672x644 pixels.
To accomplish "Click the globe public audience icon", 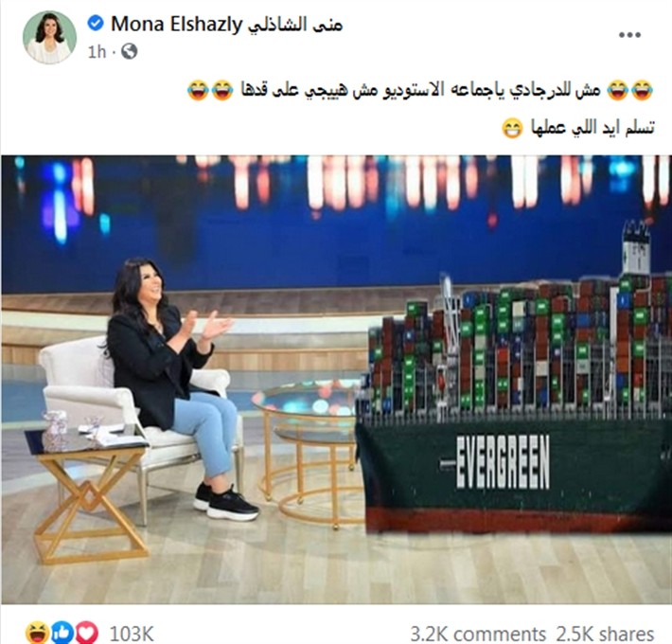I will [130, 51].
